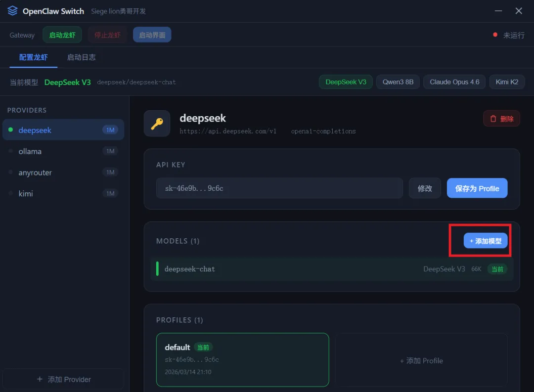This screenshot has width=534, height=392.
Task: Click the 1M badge on the anyrouter row
Action: coord(110,173)
